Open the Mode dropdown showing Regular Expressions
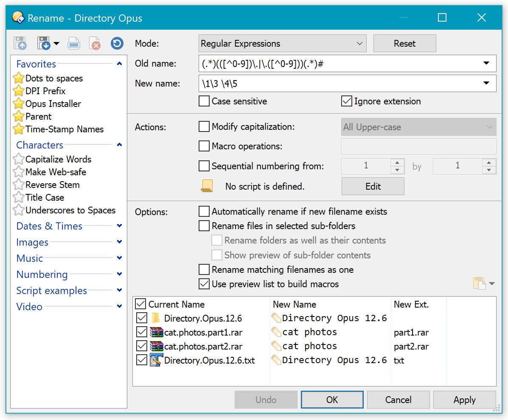This screenshot has height=420, width=508. 282,43
